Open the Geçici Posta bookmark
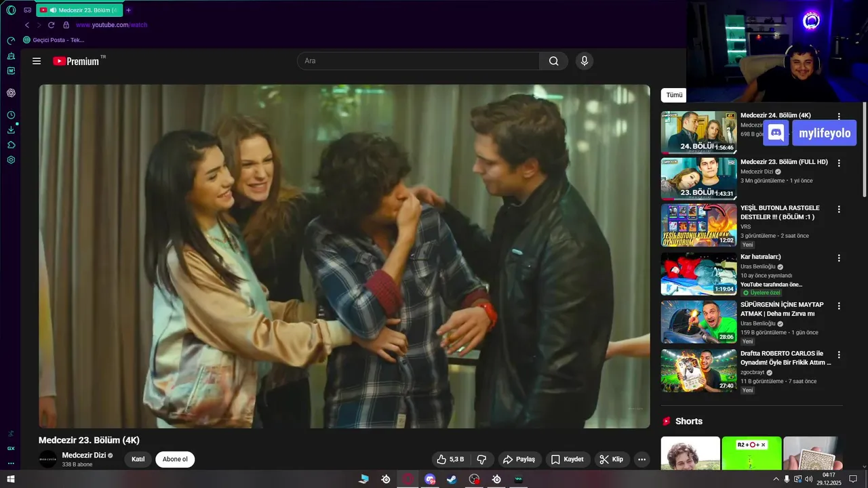868x488 pixels. pyautogui.click(x=54, y=40)
